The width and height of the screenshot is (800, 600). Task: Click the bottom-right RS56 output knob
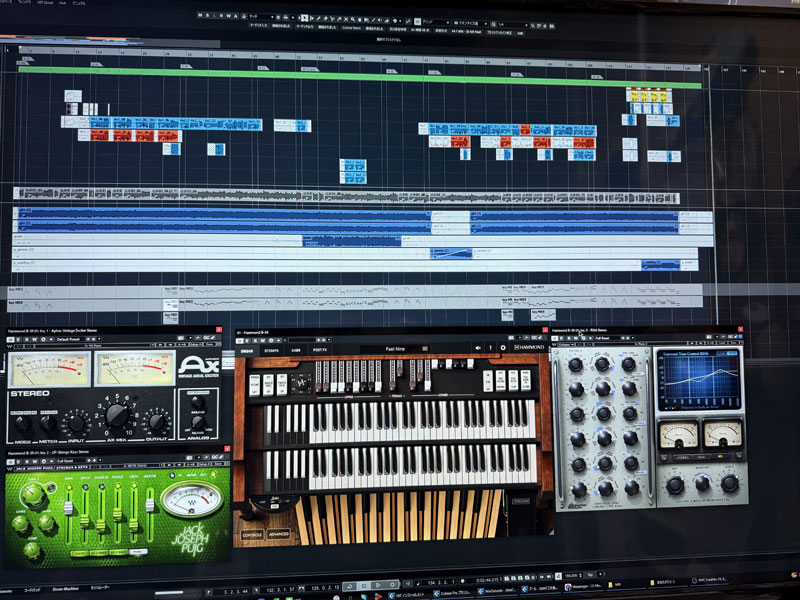click(729, 483)
